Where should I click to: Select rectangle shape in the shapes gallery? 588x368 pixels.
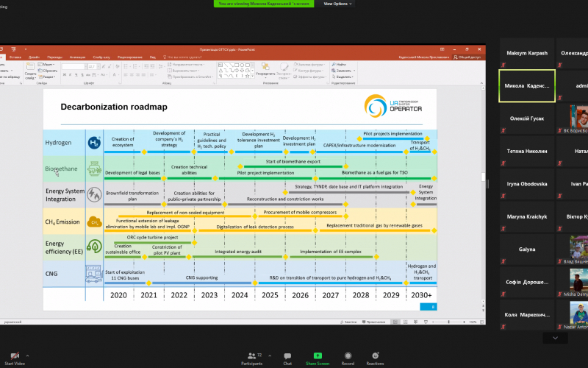pyautogui.click(x=236, y=65)
